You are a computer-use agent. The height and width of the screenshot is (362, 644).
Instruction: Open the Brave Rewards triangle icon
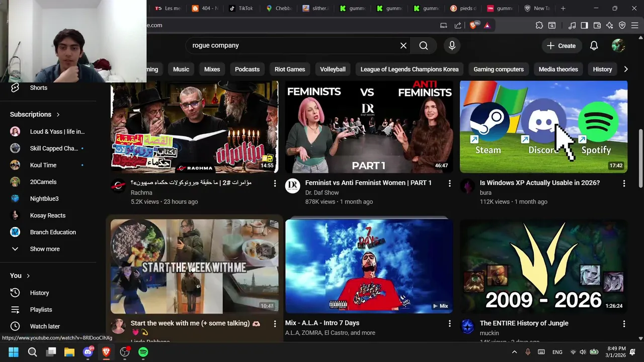(487, 25)
